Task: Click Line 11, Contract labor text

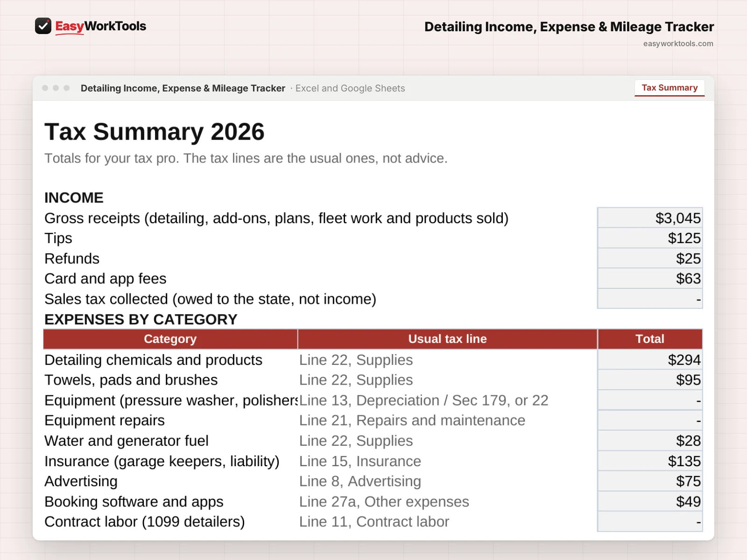Action: tap(374, 522)
